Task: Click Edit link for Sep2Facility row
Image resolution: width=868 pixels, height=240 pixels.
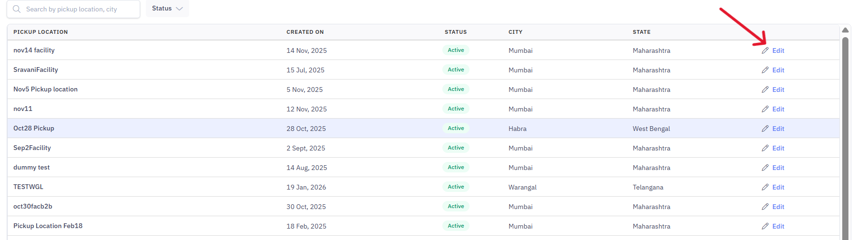Action: 778,148
